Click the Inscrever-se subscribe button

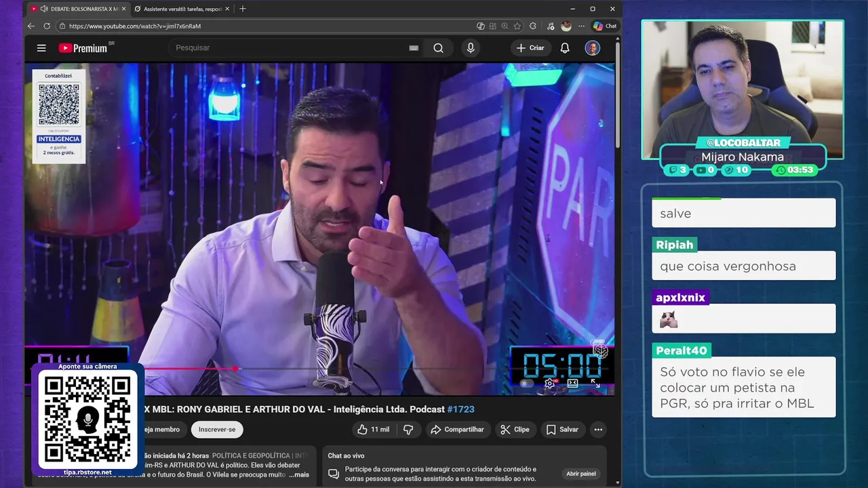[217, 430]
